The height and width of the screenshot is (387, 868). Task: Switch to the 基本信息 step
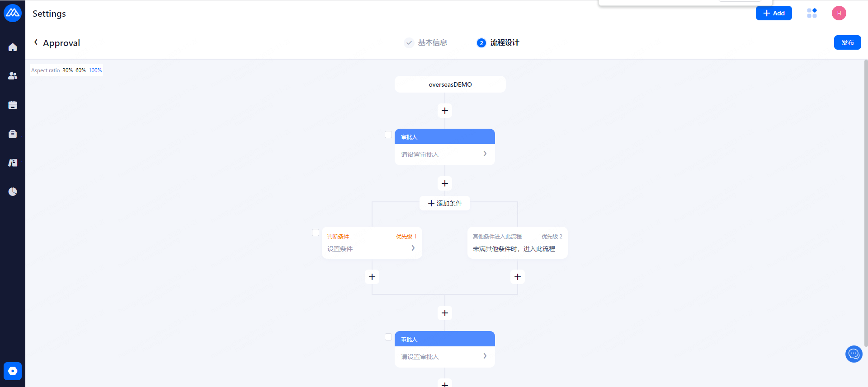coord(433,42)
